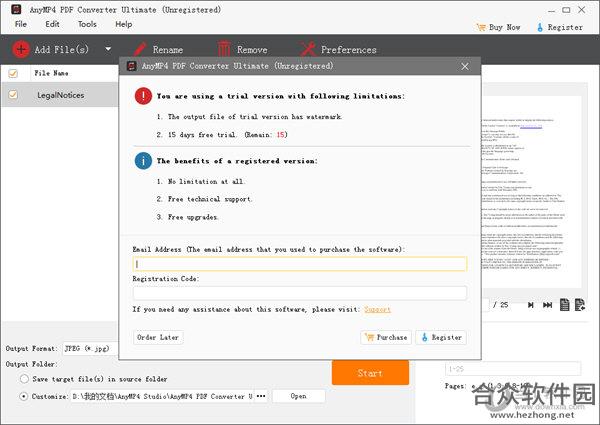Image resolution: width=600 pixels, height=425 pixels.
Task: Click the Order Later button
Action: tap(158, 337)
